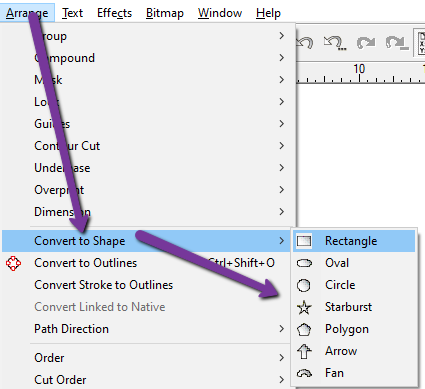Expand the Cut Order submenu chevron

click(x=282, y=380)
